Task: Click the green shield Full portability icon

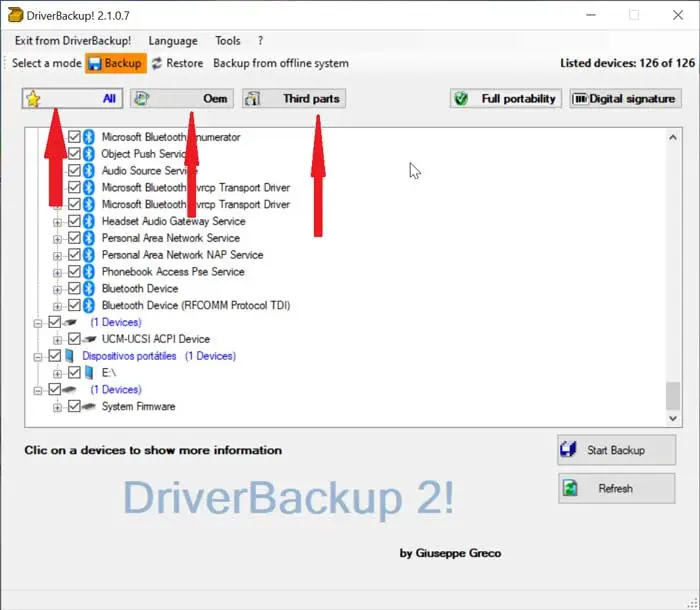Action: pos(461,99)
